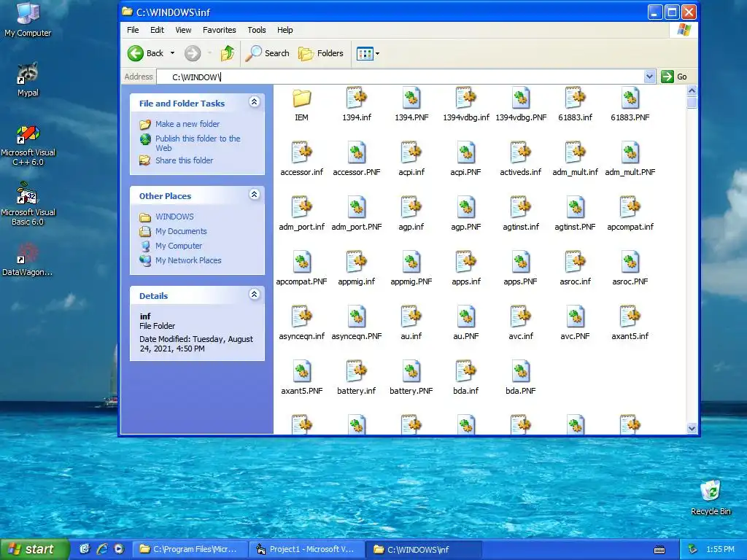Click scrollbar up arrow in file list

[x=692, y=90]
